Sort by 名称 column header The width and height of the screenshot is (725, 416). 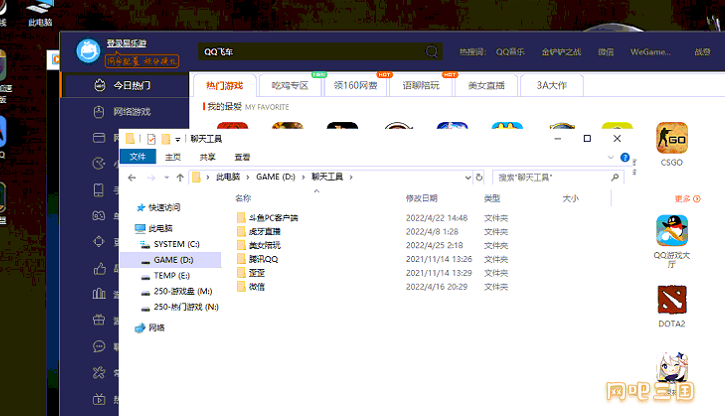(x=243, y=198)
